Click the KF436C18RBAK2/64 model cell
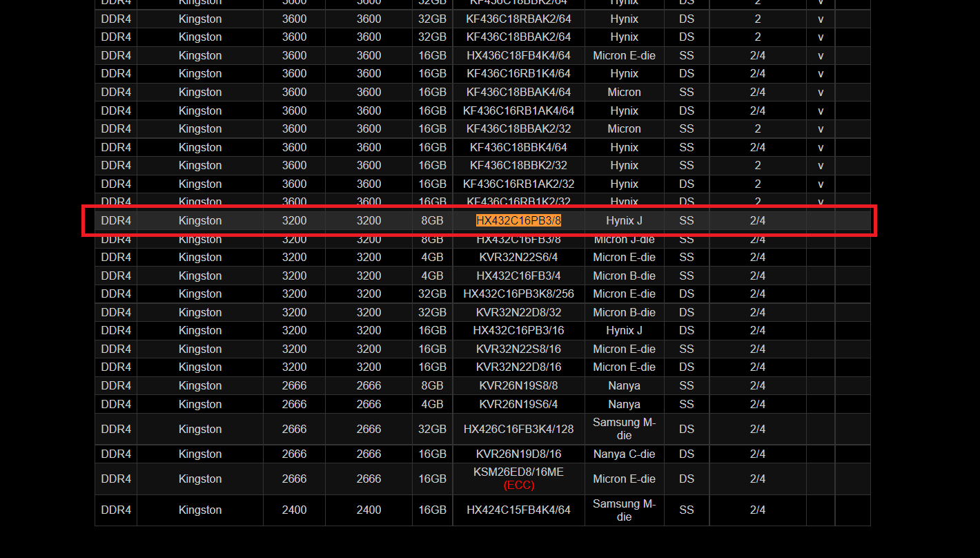 point(518,19)
